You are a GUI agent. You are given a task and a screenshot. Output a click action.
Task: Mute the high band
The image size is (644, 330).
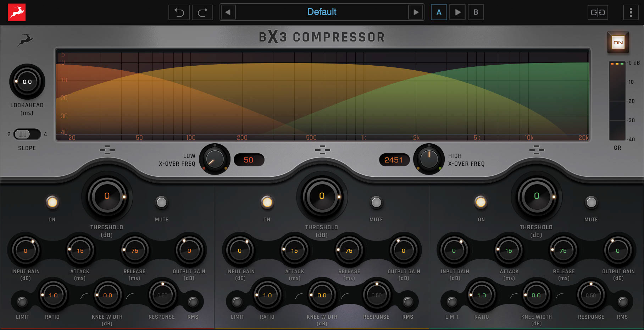pyautogui.click(x=591, y=202)
